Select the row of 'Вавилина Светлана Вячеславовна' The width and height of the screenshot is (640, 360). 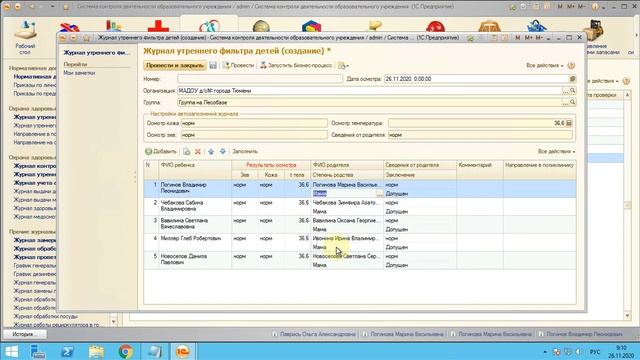(x=360, y=225)
